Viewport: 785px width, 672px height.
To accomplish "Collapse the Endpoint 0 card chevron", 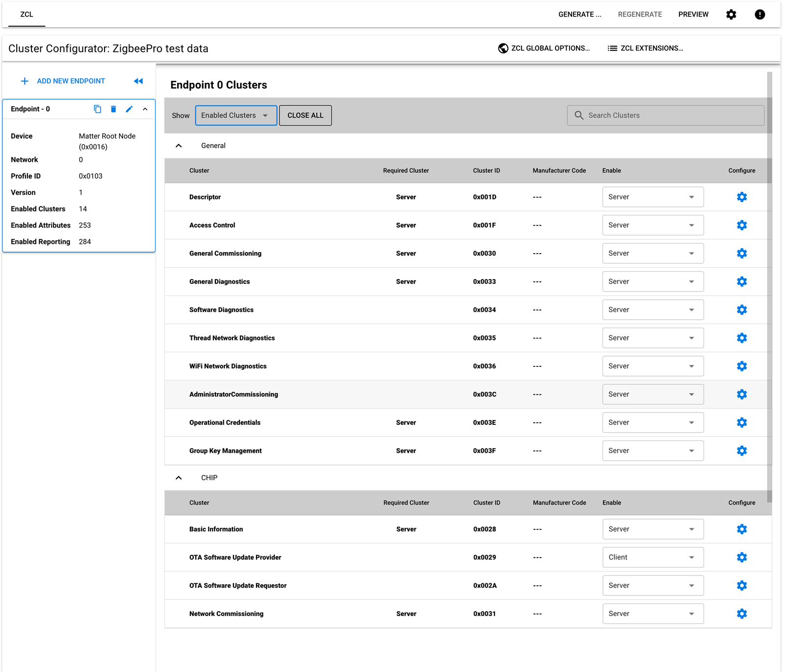I will click(145, 109).
